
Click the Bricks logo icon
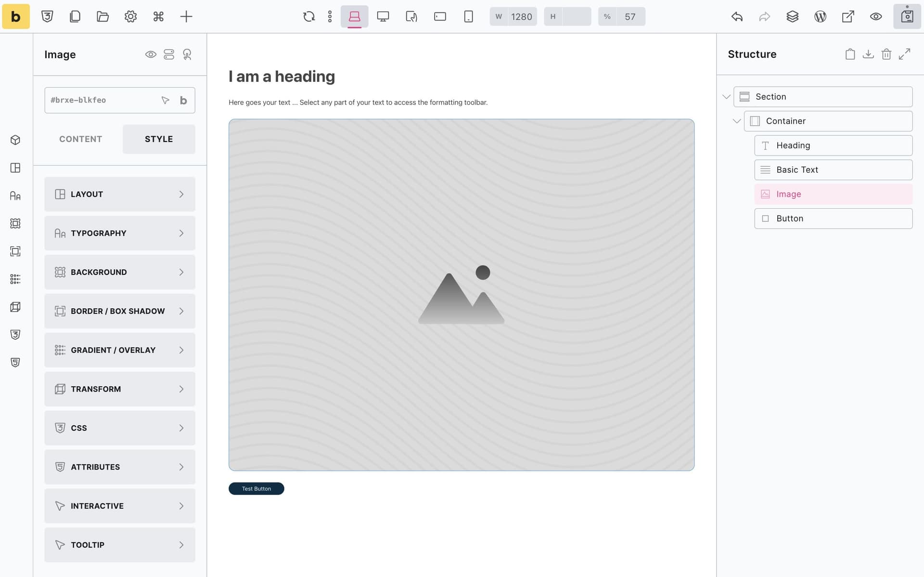click(16, 16)
